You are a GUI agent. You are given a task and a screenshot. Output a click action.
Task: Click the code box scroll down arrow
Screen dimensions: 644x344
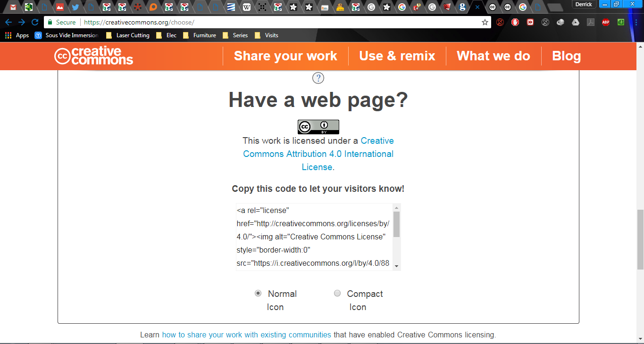point(396,266)
